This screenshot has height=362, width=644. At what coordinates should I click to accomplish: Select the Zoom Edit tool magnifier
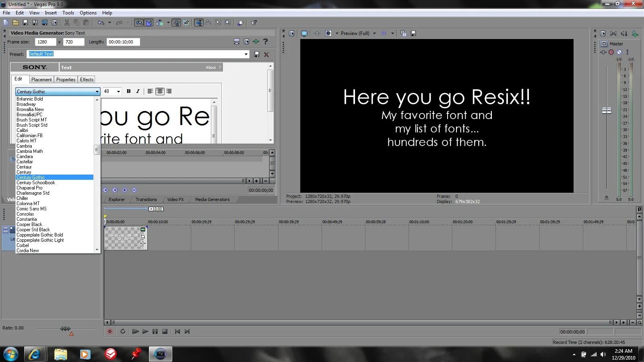[228, 23]
